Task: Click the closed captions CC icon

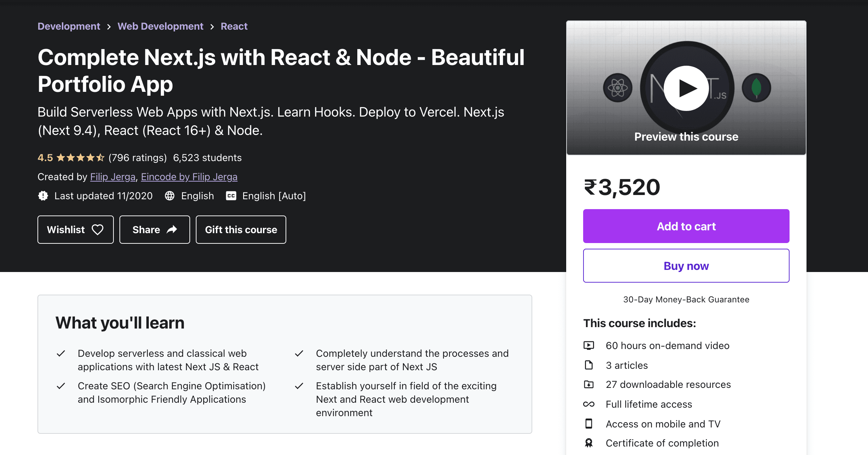Action: click(x=231, y=196)
